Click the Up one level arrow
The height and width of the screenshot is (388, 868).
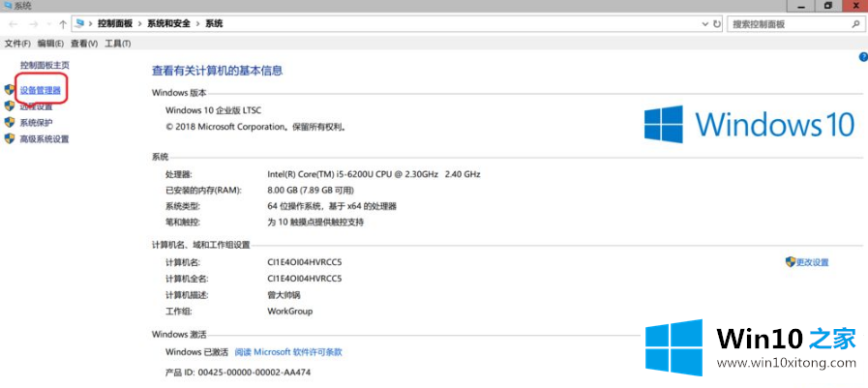click(x=63, y=24)
